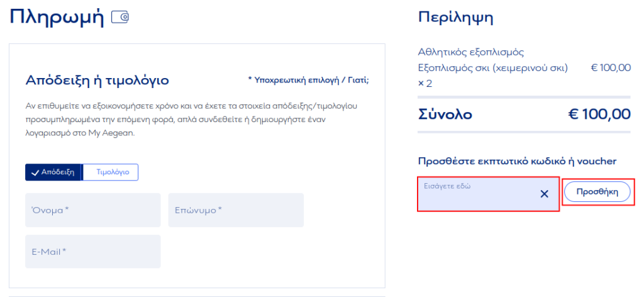The height and width of the screenshot is (297, 644).
Task: Click the Απόδειξη ή τιμολόγιο section title
Action: 97,81
